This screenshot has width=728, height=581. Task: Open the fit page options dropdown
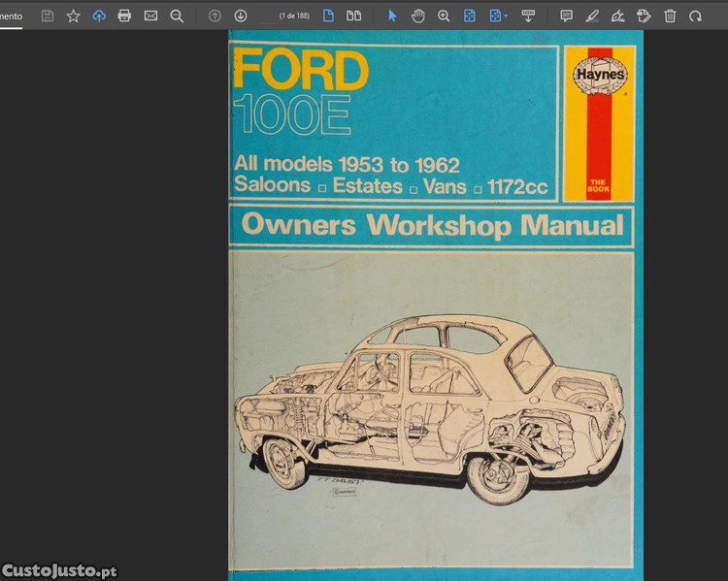[x=499, y=16]
